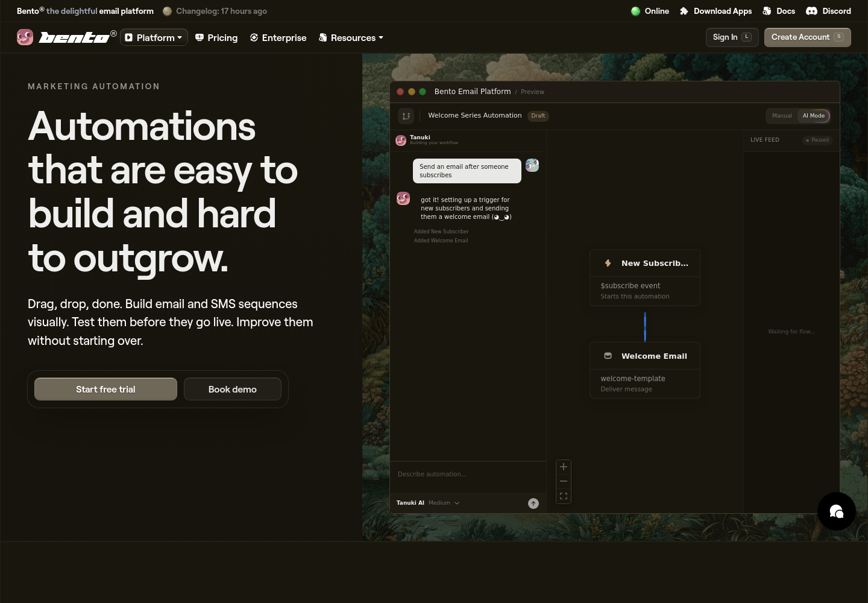The height and width of the screenshot is (603, 868).
Task: Open the Discord link
Action: (x=829, y=11)
